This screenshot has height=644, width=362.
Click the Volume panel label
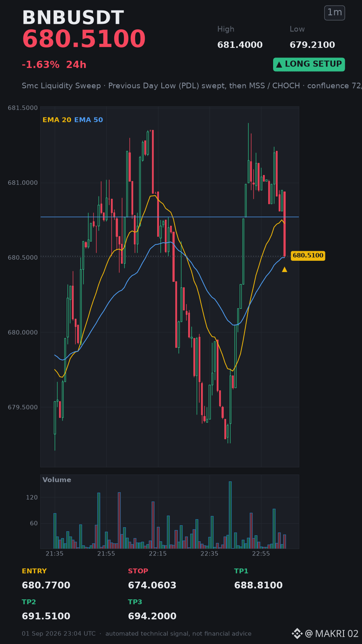57,480
